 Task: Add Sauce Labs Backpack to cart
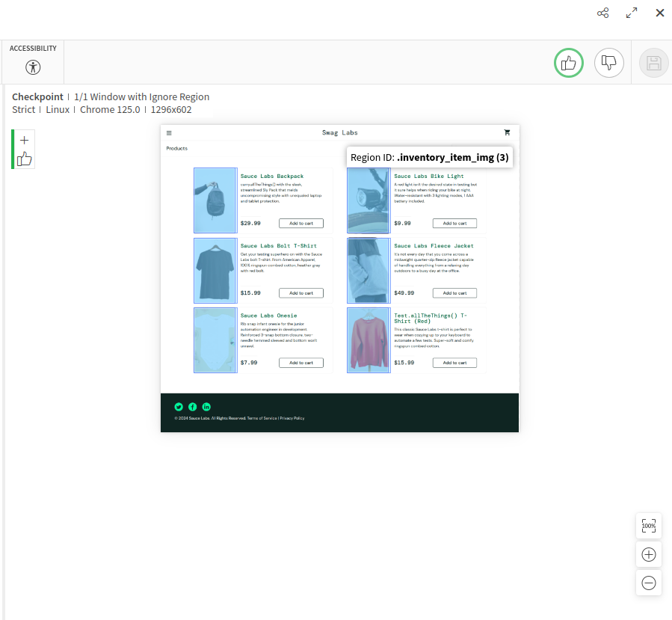pos(301,224)
